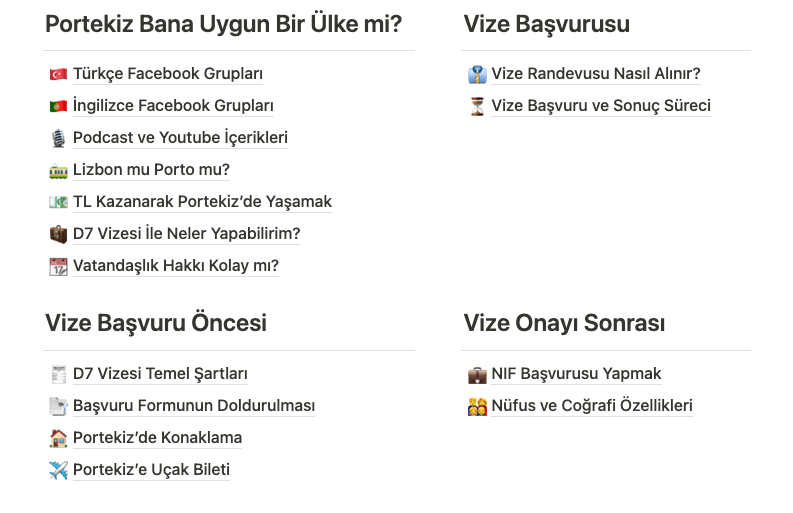
Task: Click the tram icon beside Lizbon
Action: pos(58,170)
